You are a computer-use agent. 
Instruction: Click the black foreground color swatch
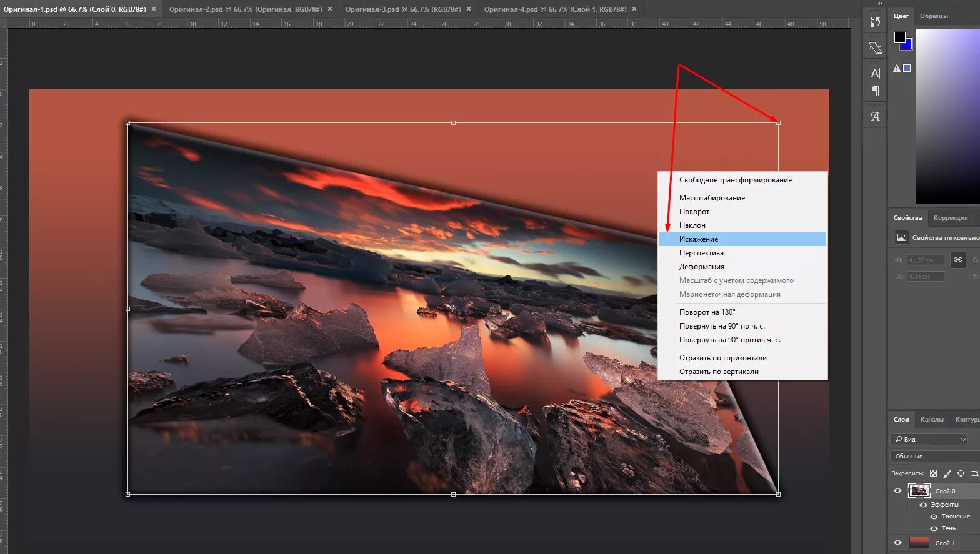pos(899,37)
